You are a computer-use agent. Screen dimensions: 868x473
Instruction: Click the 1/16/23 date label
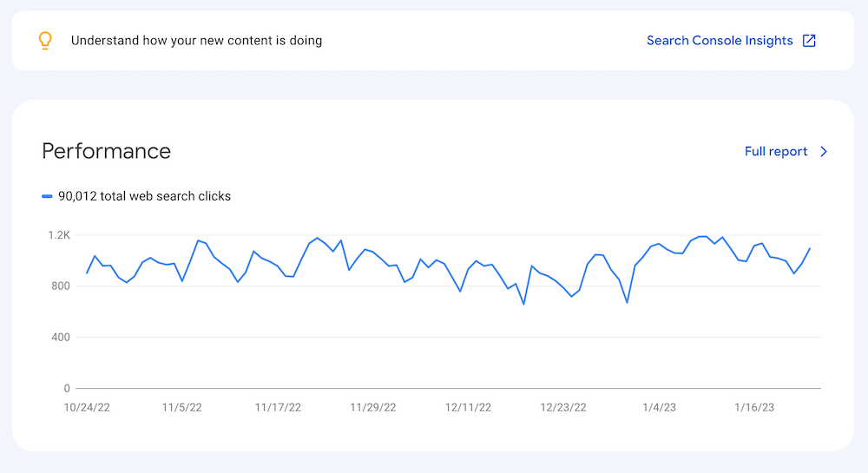click(x=755, y=406)
